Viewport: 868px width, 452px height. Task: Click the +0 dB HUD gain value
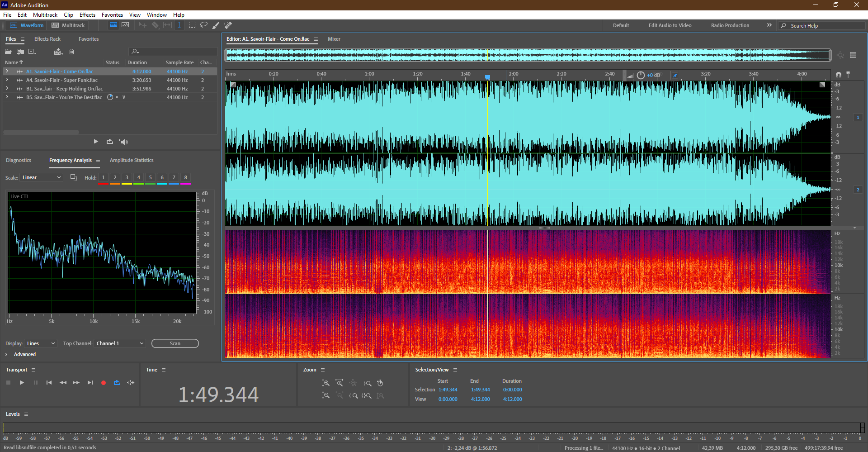click(x=653, y=75)
